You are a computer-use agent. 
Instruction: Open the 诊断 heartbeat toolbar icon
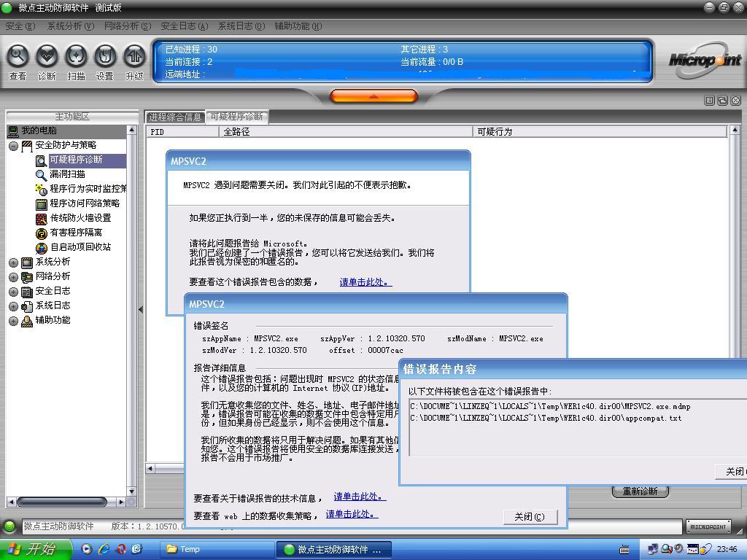[47, 56]
